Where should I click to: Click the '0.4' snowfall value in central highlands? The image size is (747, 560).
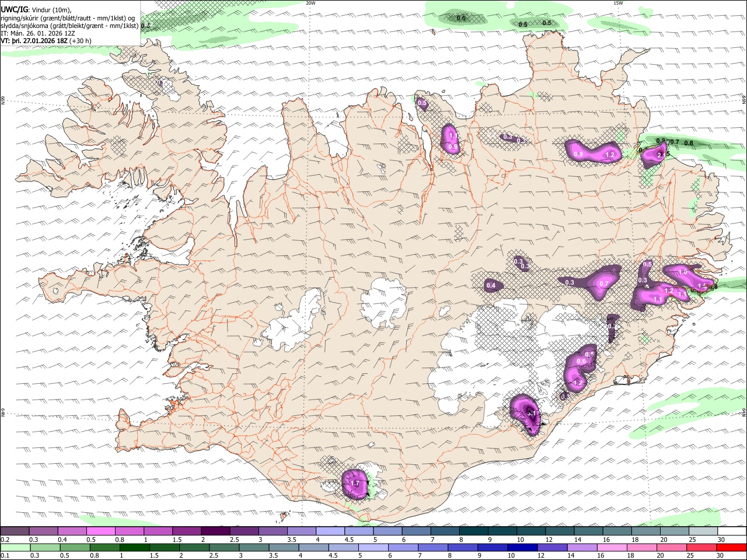tap(491, 285)
